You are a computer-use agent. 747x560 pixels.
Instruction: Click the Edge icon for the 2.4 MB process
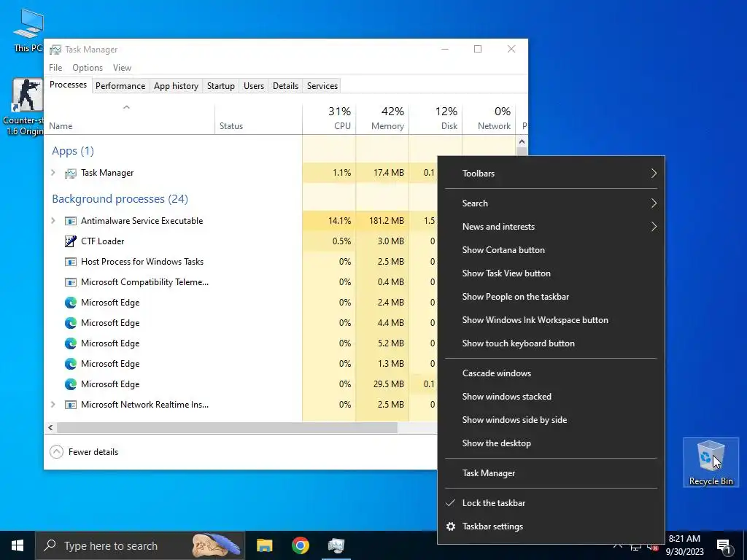tap(71, 303)
